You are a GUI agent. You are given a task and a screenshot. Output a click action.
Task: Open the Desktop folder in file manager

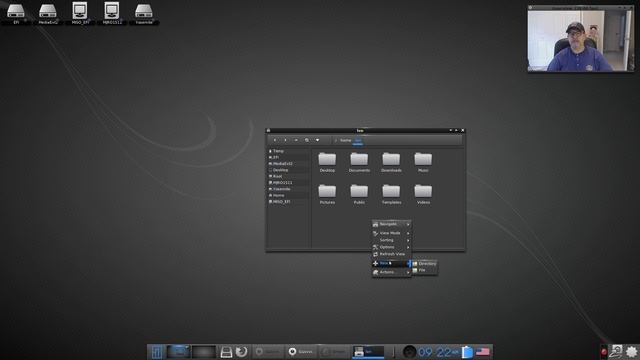click(327, 162)
